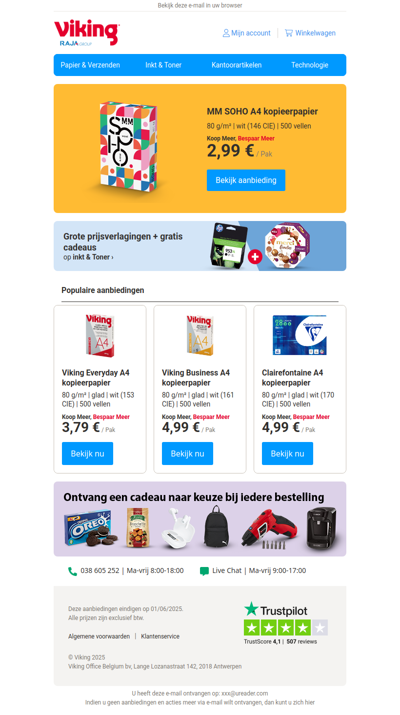The width and height of the screenshot is (400, 715).
Task: Open the Inkt & Toner menu
Action: [163, 65]
